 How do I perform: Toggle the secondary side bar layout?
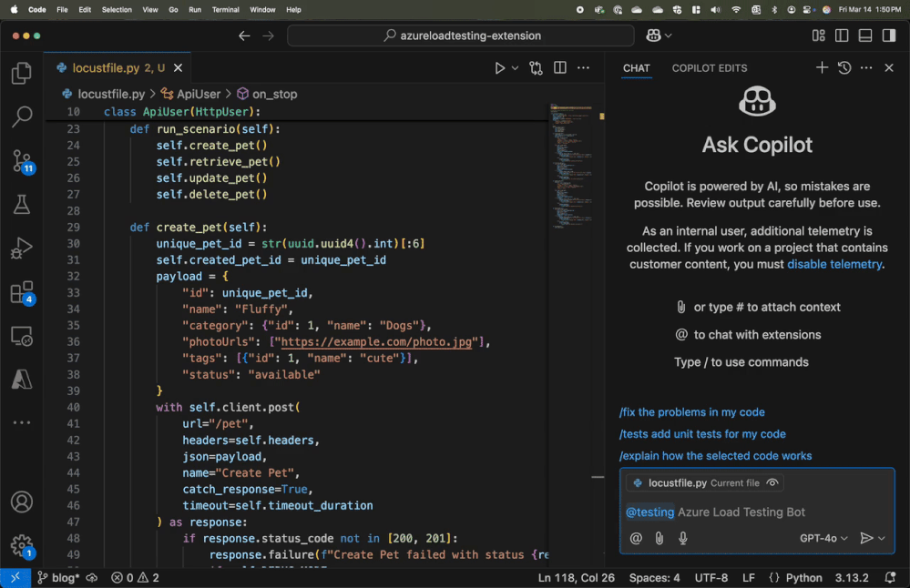[x=888, y=35]
